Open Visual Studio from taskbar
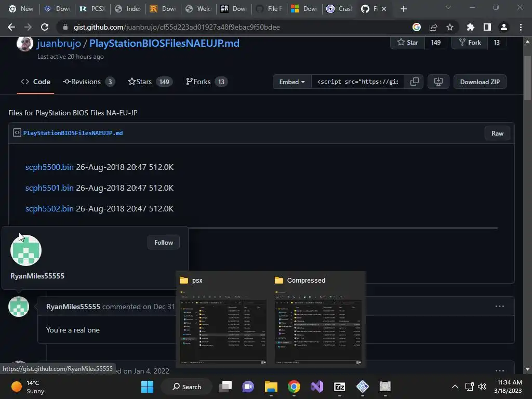Screen dimensions: 532x399 (x=317, y=387)
